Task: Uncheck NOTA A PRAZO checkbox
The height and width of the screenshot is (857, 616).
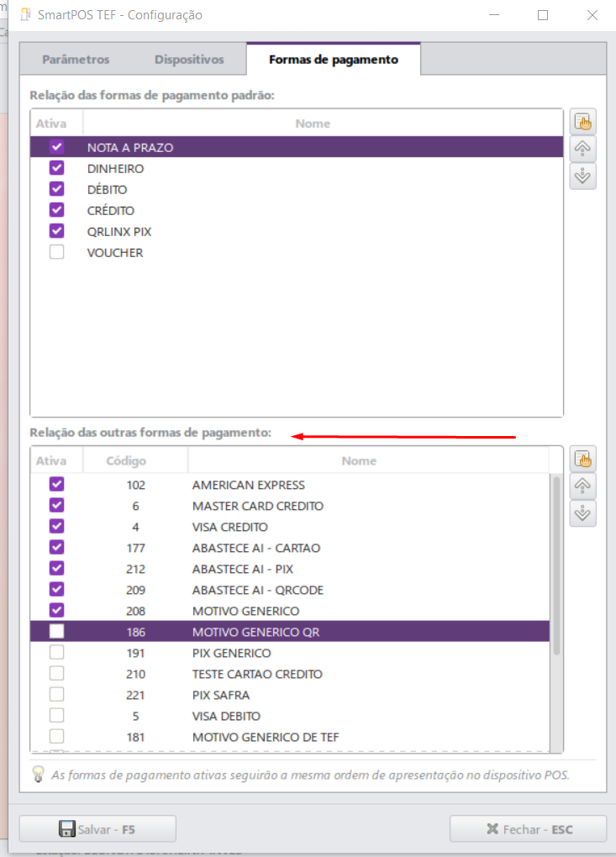Action: [x=56, y=146]
